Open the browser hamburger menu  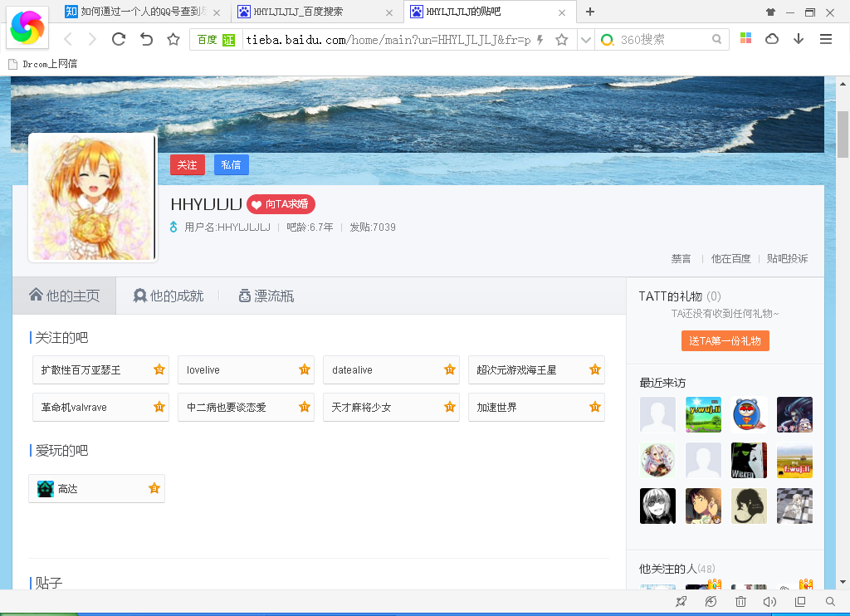(x=826, y=38)
